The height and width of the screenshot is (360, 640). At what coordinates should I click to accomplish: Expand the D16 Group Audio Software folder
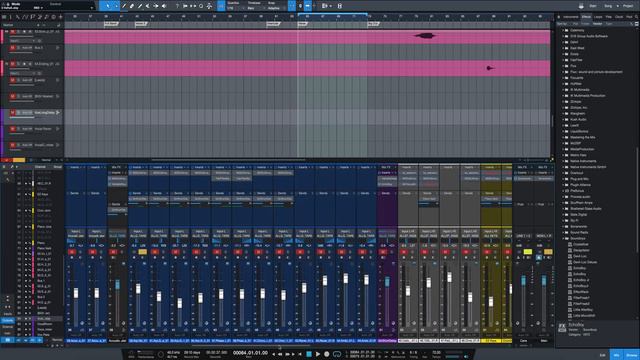pos(563,36)
